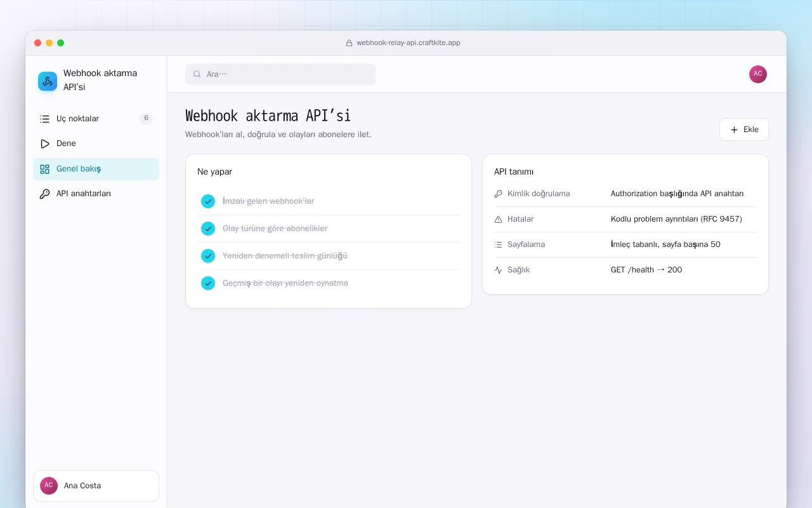Click the lock icon in the address bar
The width and height of the screenshot is (812, 508).
pos(349,43)
